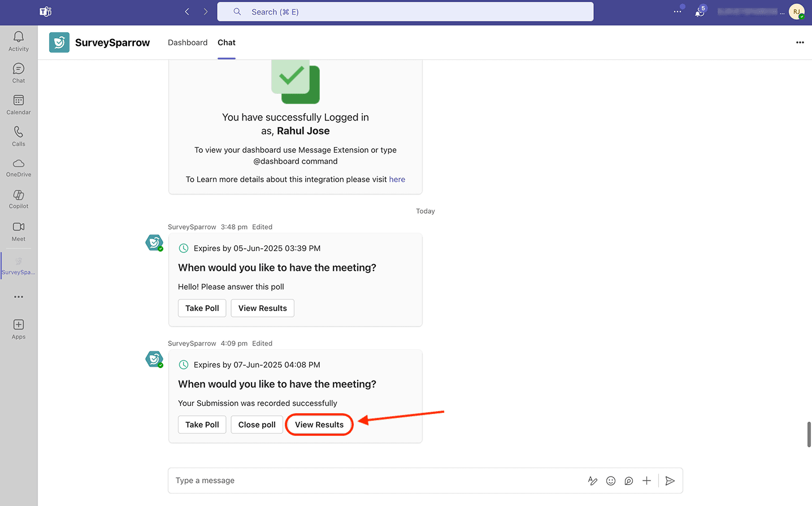Open the Calendar from the sidebar
812x506 pixels.
[19, 105]
